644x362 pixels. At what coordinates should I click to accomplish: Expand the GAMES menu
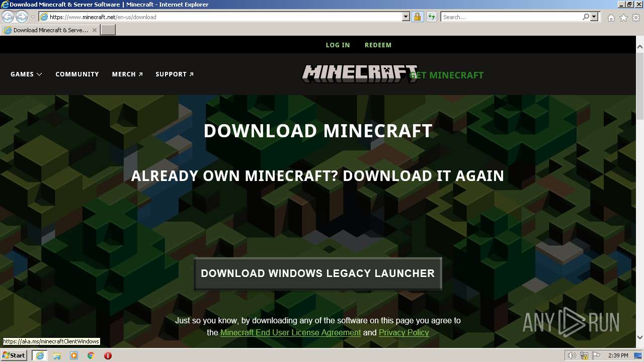26,74
